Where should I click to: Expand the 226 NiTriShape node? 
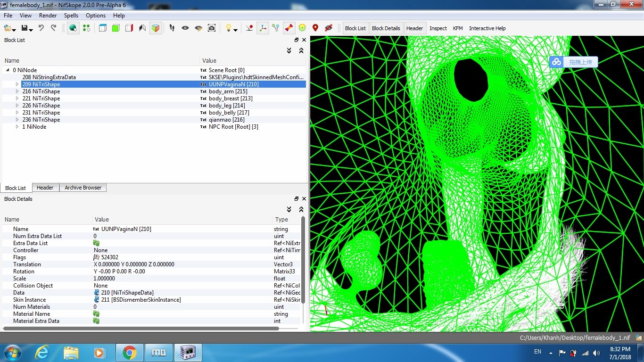(x=17, y=106)
